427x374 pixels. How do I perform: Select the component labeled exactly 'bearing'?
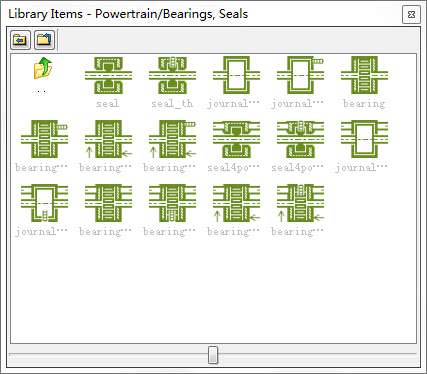click(x=364, y=75)
